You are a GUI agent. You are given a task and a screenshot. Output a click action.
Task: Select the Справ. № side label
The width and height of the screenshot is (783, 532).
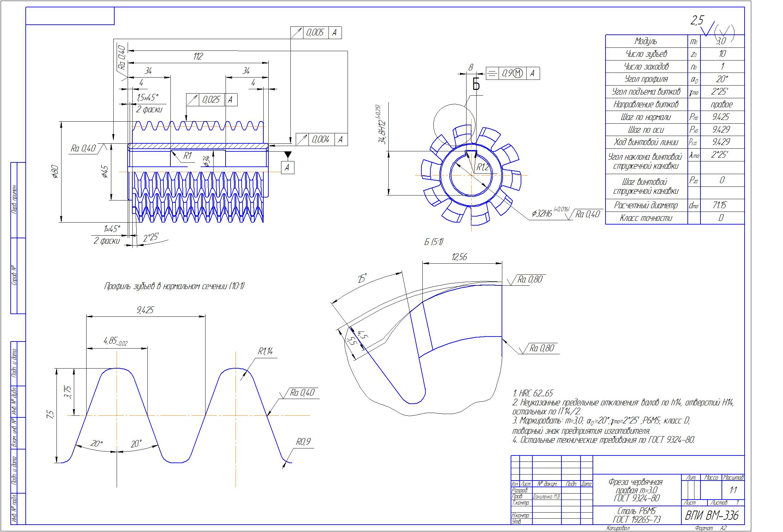coord(14,276)
